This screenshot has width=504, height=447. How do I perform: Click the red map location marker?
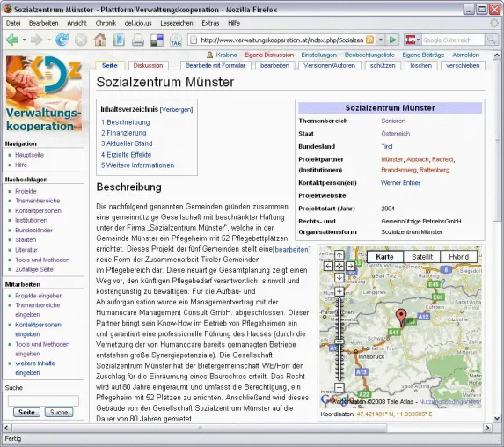coord(400,318)
